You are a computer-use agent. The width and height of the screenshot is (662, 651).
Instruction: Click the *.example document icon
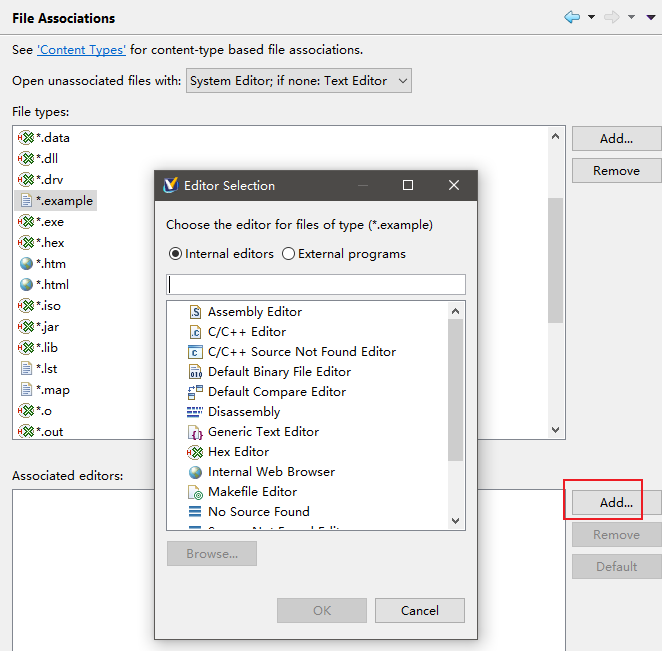26,201
